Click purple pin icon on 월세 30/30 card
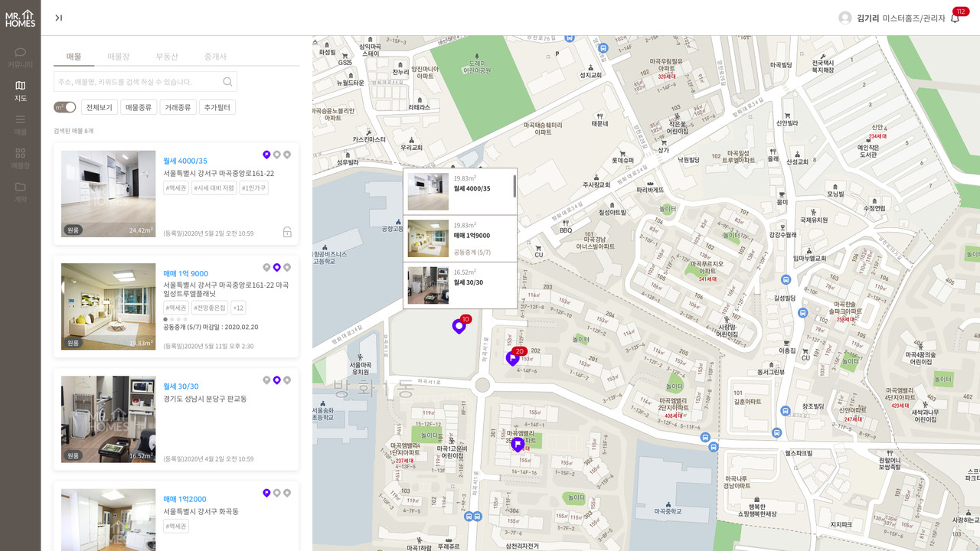Viewport: 980px width, 551px height. point(277,380)
